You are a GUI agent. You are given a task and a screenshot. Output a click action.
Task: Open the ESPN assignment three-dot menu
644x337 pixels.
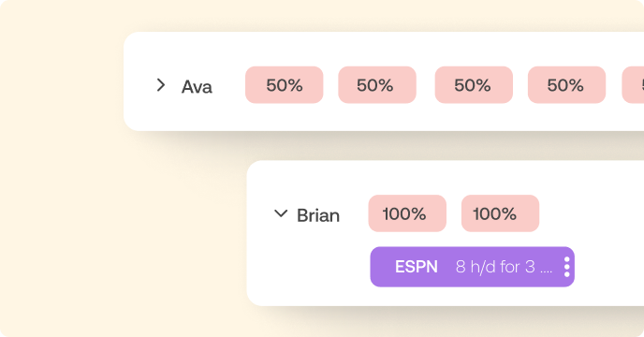(567, 267)
